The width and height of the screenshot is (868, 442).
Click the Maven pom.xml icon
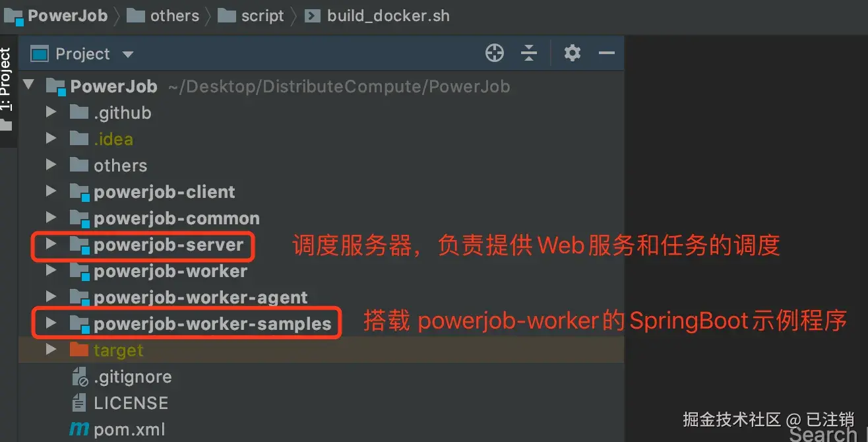point(79,430)
